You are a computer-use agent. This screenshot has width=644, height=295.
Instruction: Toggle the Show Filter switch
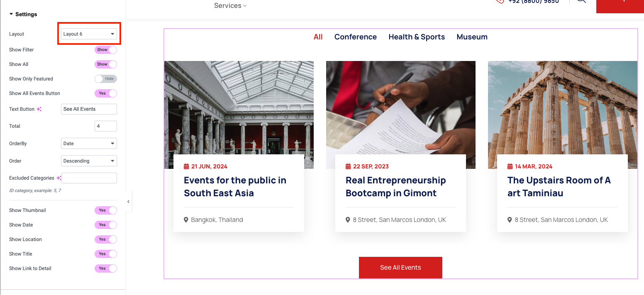click(106, 50)
